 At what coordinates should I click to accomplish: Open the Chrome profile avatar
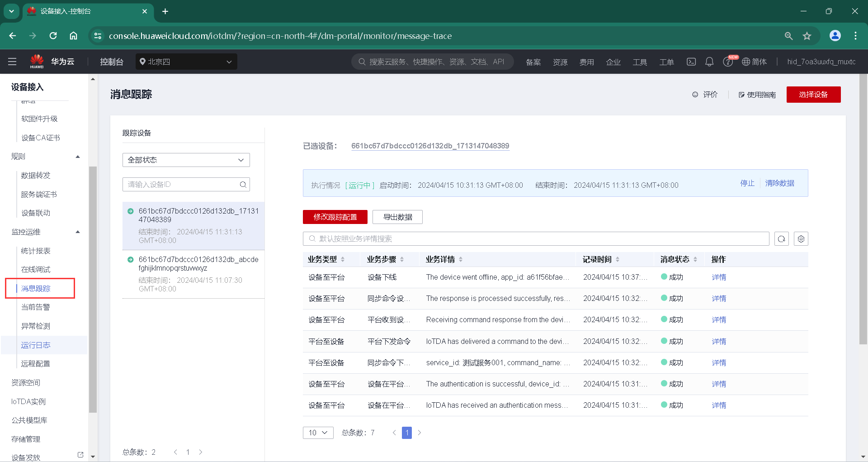coord(835,36)
